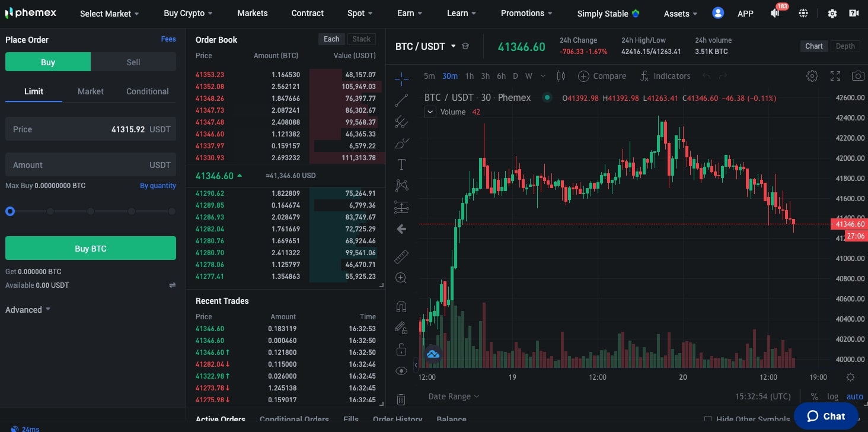Expand the Spot menu
Screen dimensions: 868x432
pos(360,13)
